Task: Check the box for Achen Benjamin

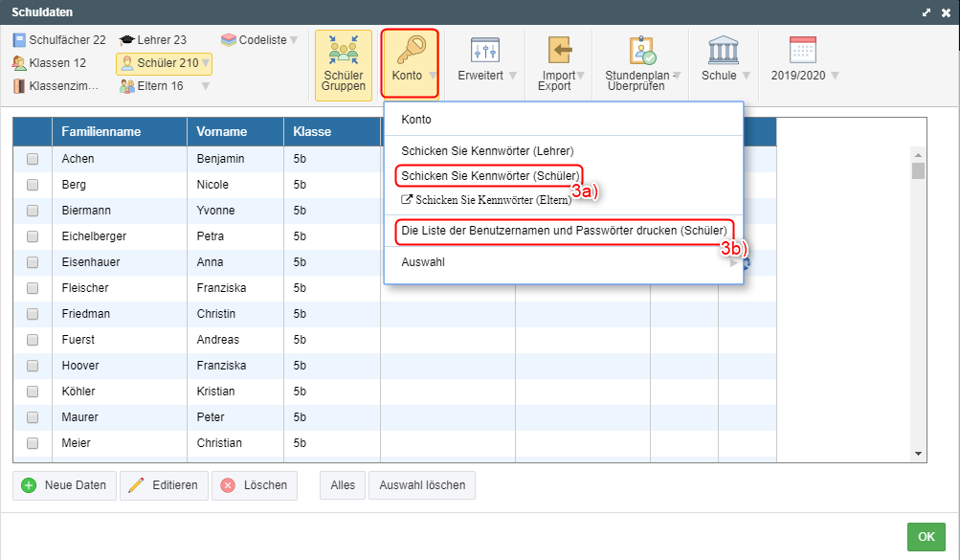Action: click(x=33, y=159)
